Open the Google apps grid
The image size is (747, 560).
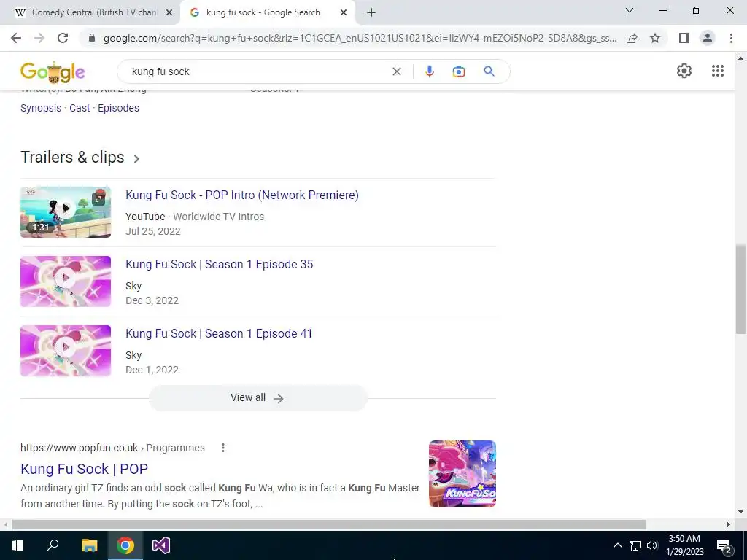tap(718, 71)
